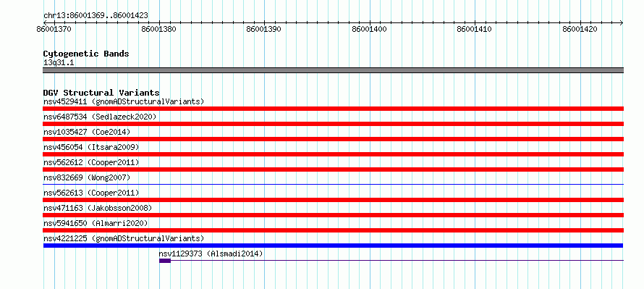Click ruler position 86001390
644x289 pixels.
(x=263, y=30)
